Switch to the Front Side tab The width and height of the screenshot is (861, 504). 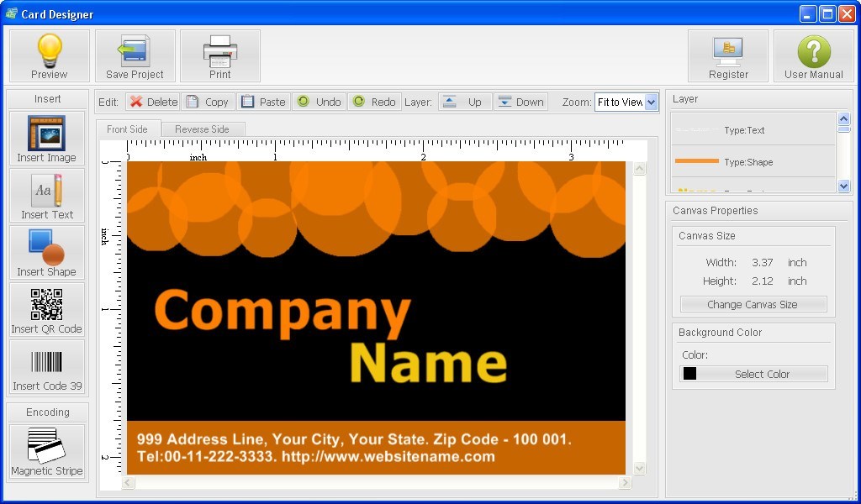[128, 129]
